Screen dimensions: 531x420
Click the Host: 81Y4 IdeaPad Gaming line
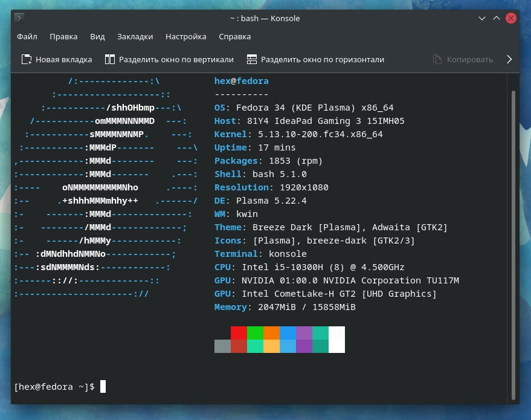point(309,121)
